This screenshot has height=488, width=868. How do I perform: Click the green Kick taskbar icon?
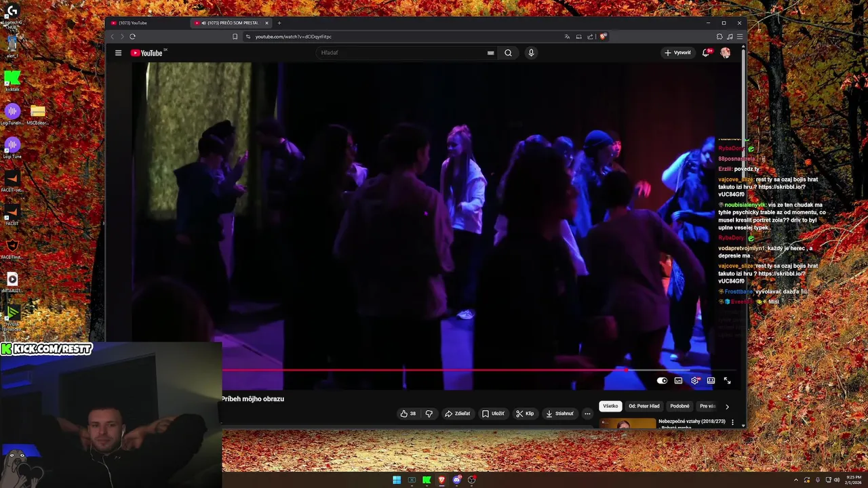click(427, 480)
